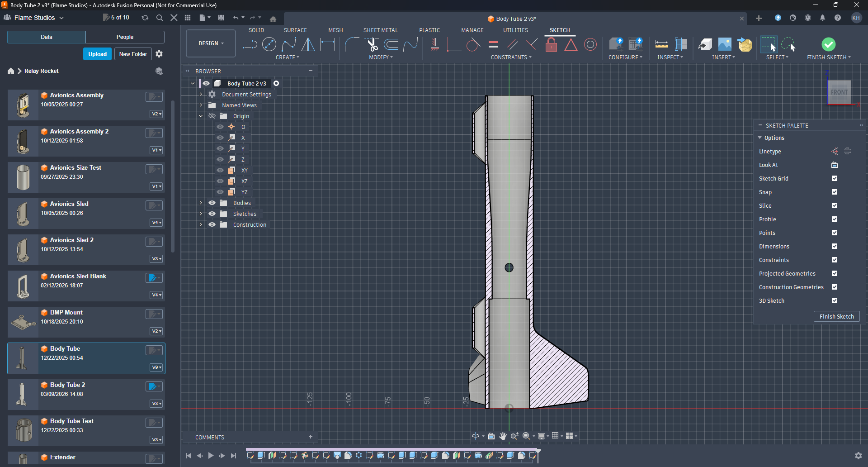
Task: Switch to the SURFACE tab
Action: click(295, 30)
